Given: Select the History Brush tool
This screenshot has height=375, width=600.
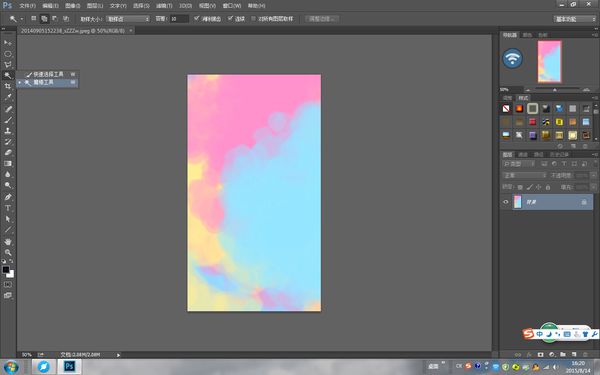Looking at the screenshot, I should (8, 142).
